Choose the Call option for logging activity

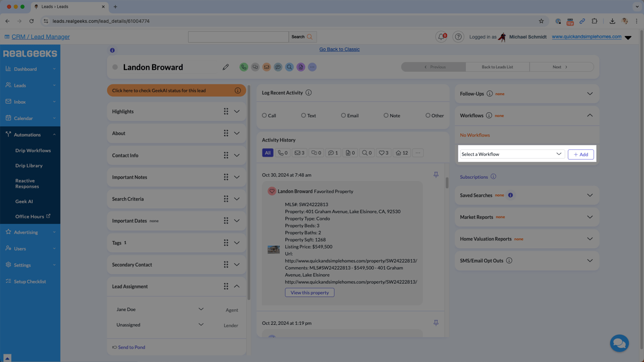265,115
